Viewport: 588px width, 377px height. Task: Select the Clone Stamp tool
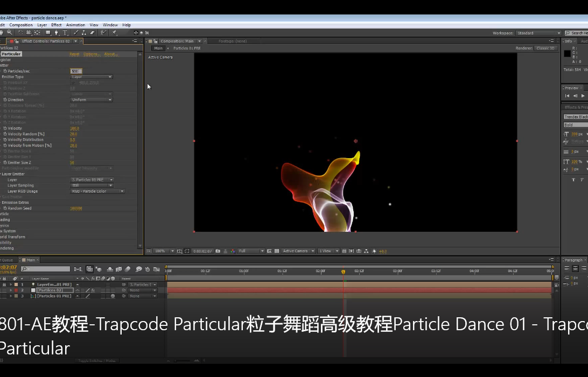84,33
